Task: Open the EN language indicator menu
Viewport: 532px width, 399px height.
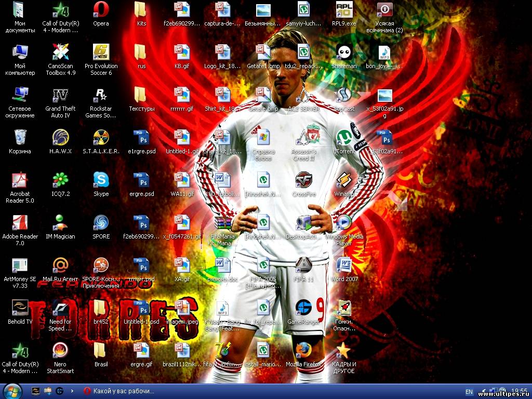Action: click(x=469, y=391)
